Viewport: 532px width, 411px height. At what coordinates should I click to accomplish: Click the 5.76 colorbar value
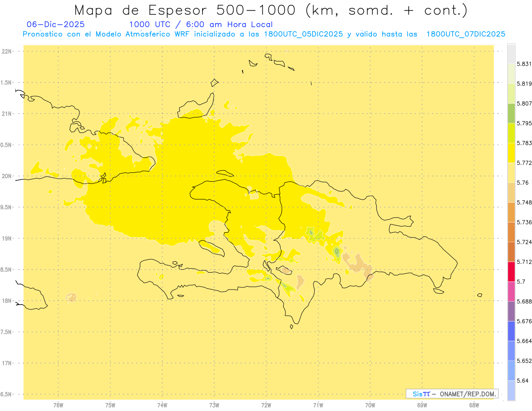523,183
